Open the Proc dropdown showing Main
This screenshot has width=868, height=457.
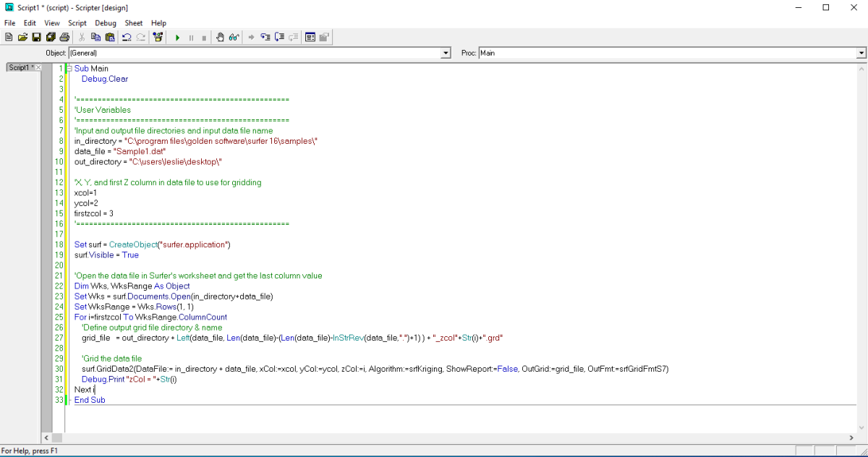pos(860,53)
